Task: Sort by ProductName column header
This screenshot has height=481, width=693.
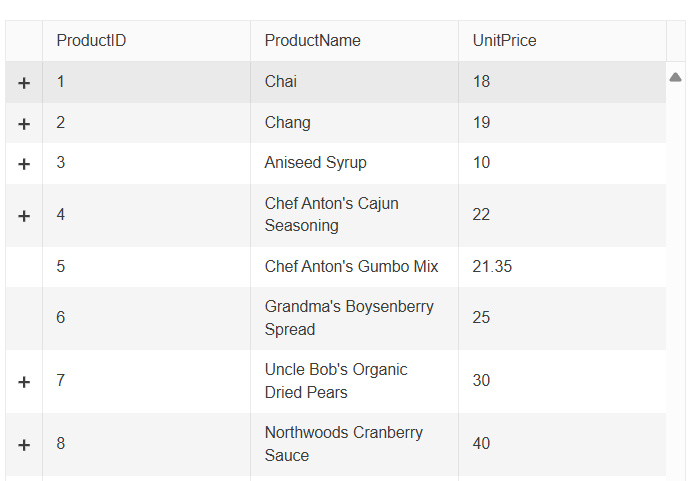Action: pyautogui.click(x=312, y=41)
